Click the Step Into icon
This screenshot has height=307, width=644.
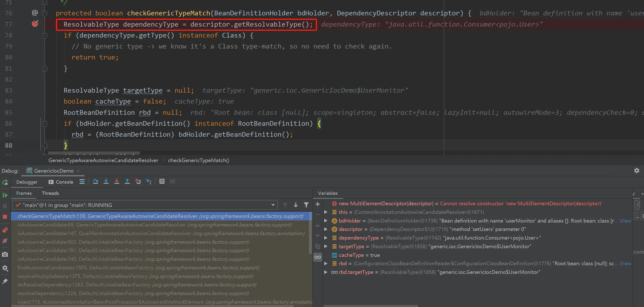106,181
